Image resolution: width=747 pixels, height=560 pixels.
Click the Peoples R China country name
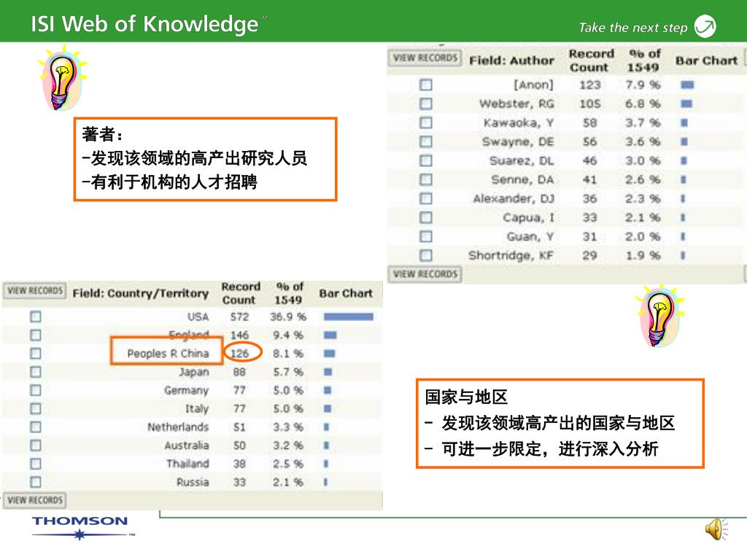(168, 354)
